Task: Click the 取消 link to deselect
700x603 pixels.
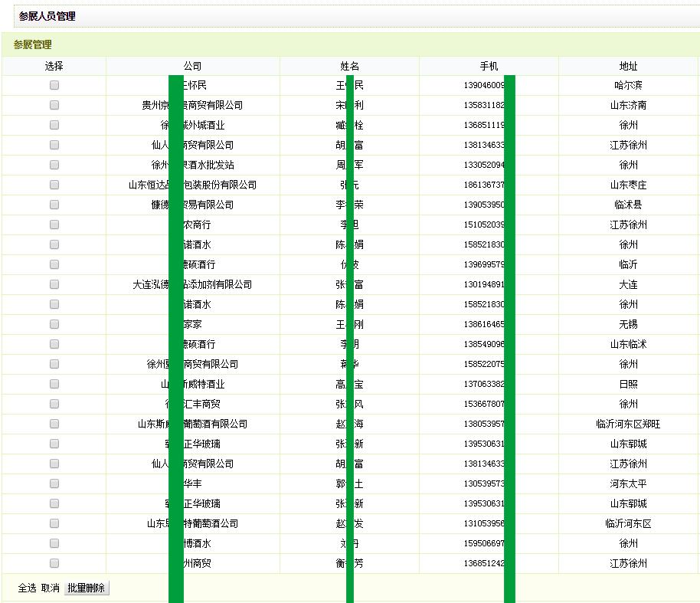Action: 51,588
